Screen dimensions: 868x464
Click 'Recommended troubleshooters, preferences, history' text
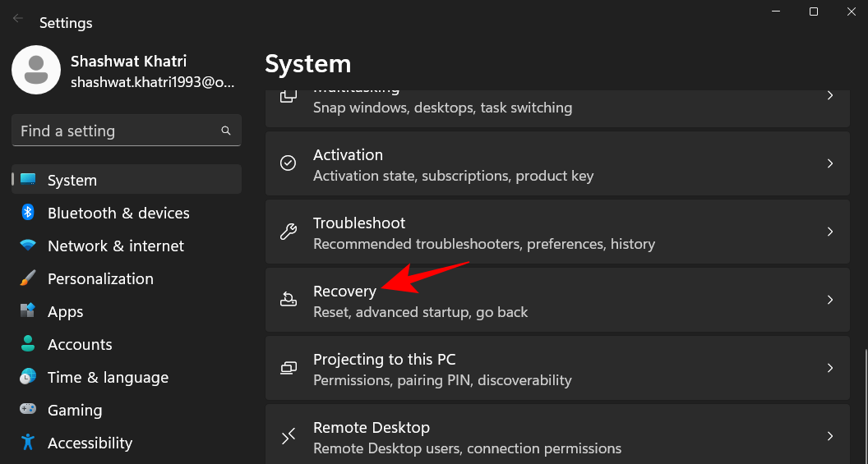coord(484,244)
